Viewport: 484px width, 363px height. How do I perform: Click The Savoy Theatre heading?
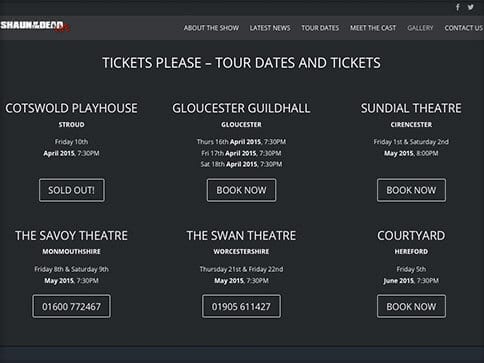pyautogui.click(x=71, y=236)
